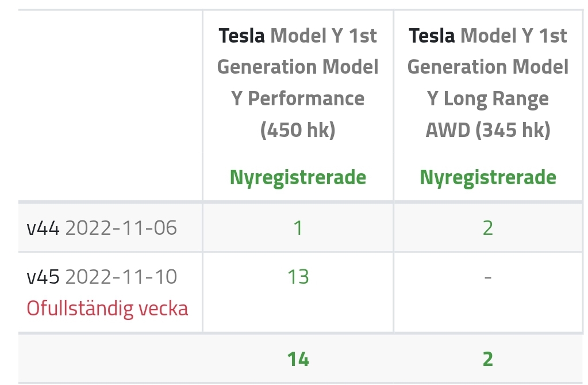Select the value 13 for v45 Performance
The width and height of the screenshot is (588, 385).
click(x=298, y=277)
